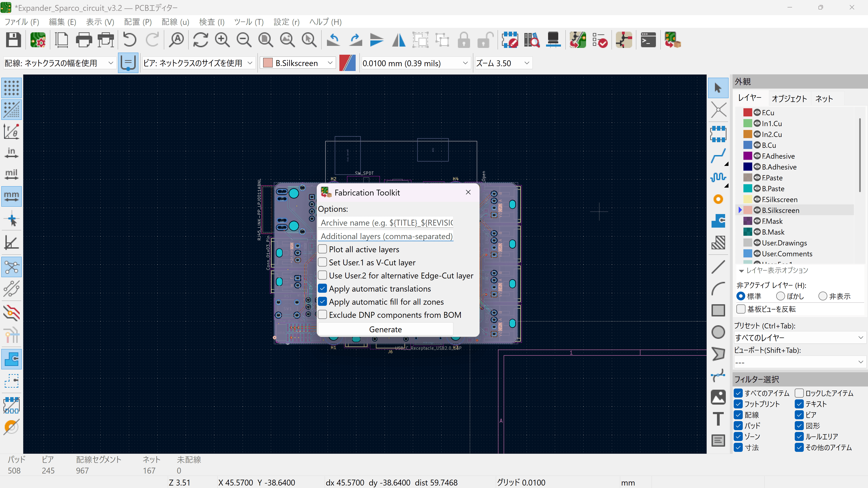
Task: Collapse レイヤー表示オプション section
Action: (x=741, y=271)
